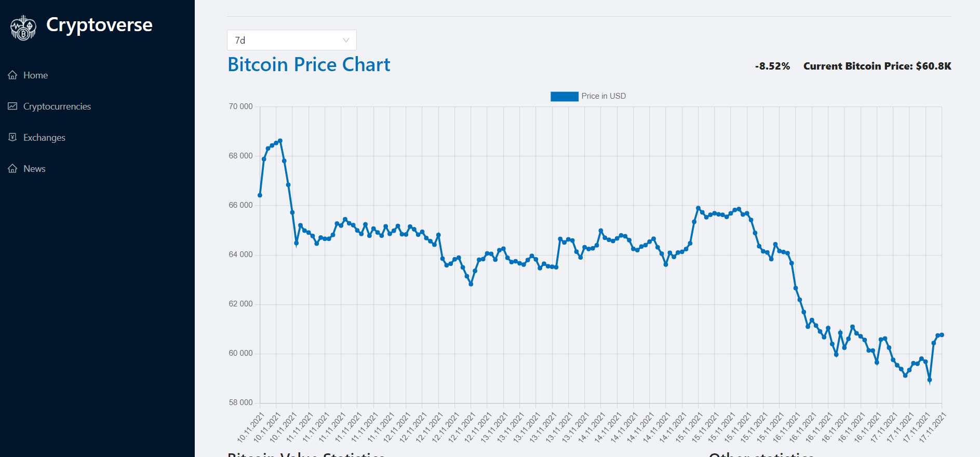Click the Cryptoverse logo icon
Viewport: 980px width, 457px height.
pos(23,28)
